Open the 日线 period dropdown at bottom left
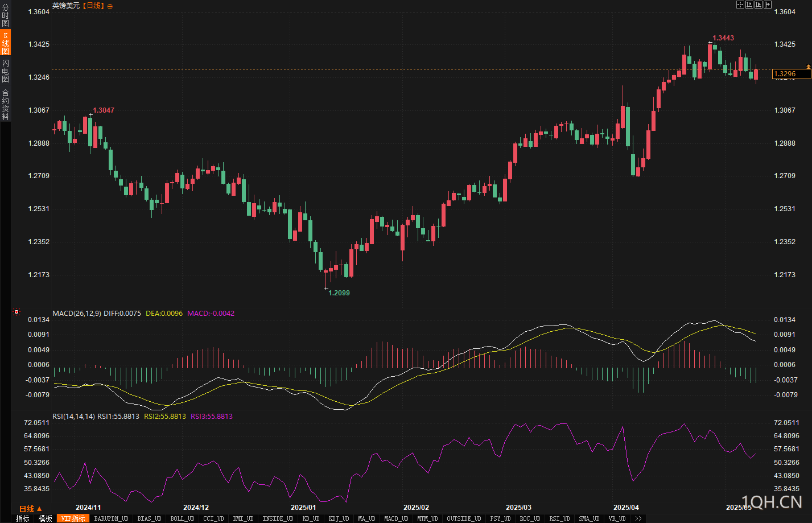Image resolution: width=812 pixels, height=523 pixels. click(31, 509)
